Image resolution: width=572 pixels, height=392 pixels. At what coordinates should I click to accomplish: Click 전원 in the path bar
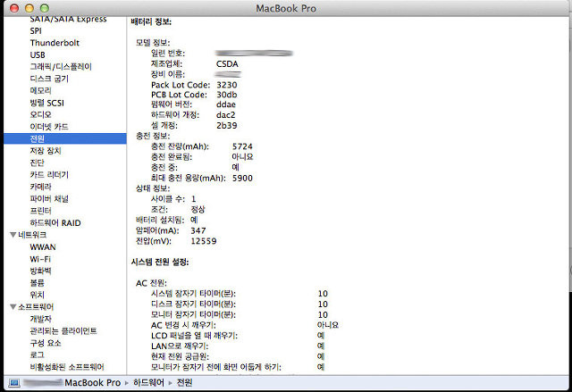pyautogui.click(x=184, y=382)
